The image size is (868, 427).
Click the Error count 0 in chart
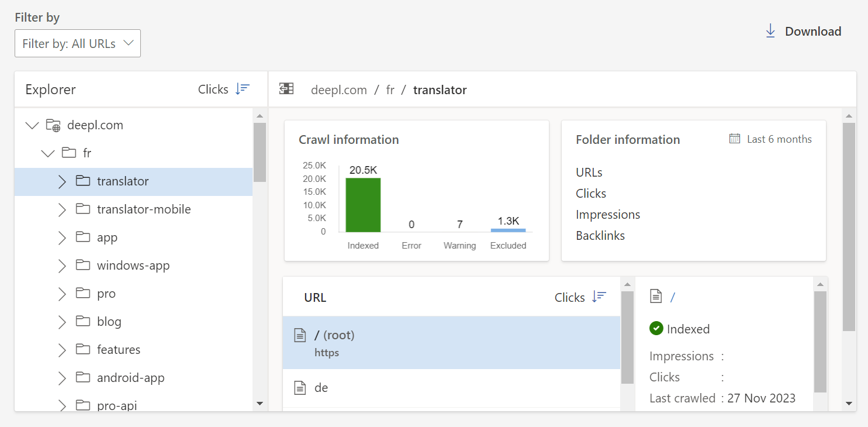tap(411, 225)
